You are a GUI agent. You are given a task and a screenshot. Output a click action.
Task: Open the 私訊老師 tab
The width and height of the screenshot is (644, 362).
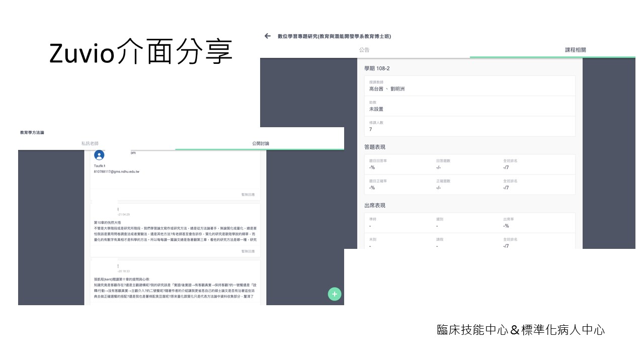(x=90, y=143)
